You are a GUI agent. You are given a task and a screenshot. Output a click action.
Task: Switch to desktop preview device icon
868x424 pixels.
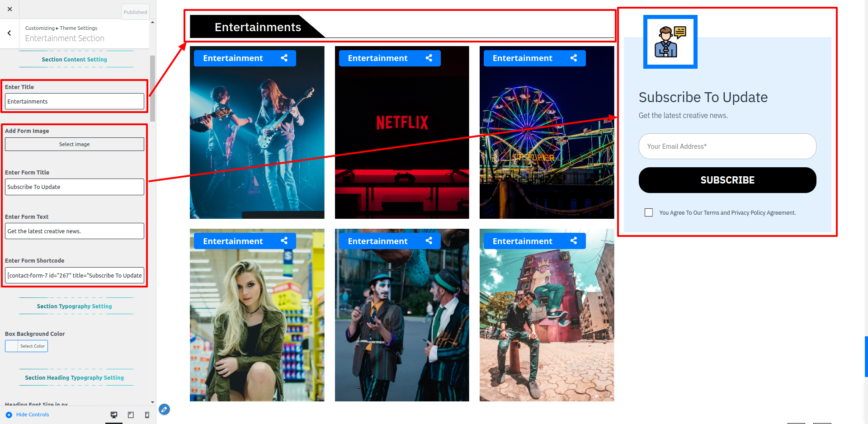click(114, 415)
